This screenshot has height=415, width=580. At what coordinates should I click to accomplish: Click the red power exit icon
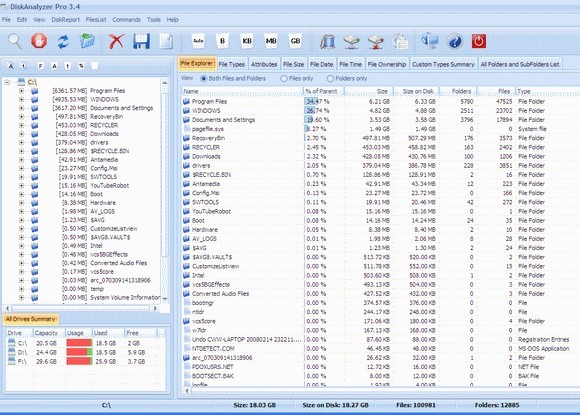pos(479,41)
